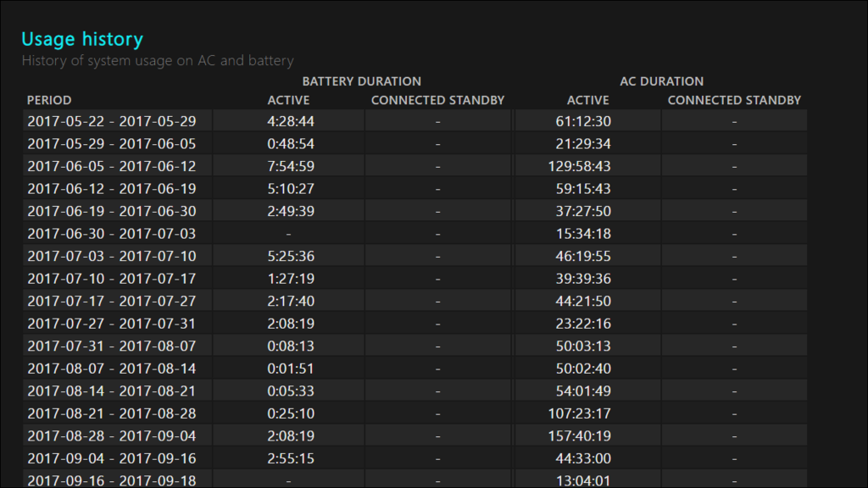
Task: Click AC active value 44:33:00
Action: point(583,458)
